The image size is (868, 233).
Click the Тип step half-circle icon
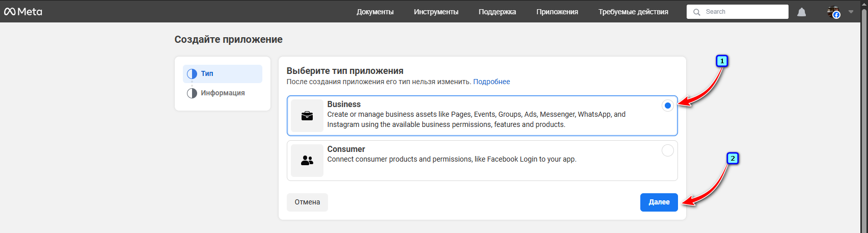[192, 74]
